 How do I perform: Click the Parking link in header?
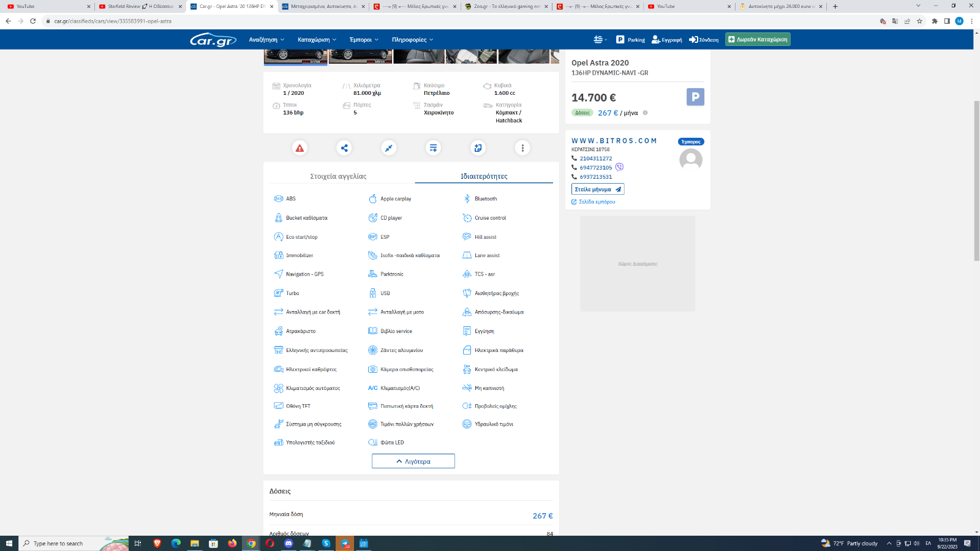coord(630,40)
